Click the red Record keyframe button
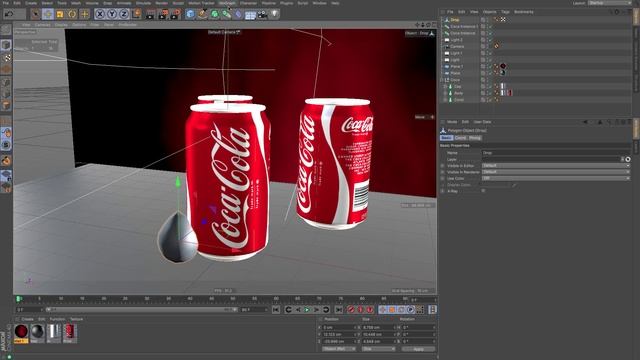This screenshot has height=360, width=640. [351, 310]
